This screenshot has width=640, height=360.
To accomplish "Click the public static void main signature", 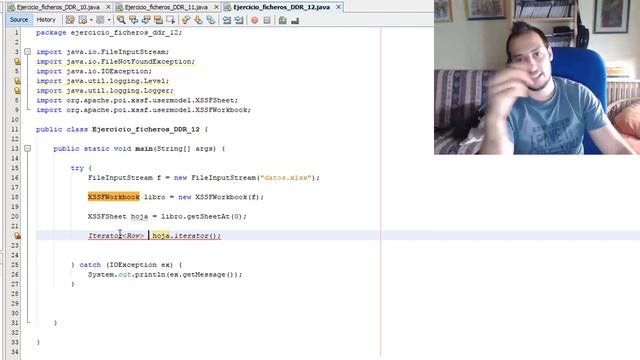I will 139,149.
